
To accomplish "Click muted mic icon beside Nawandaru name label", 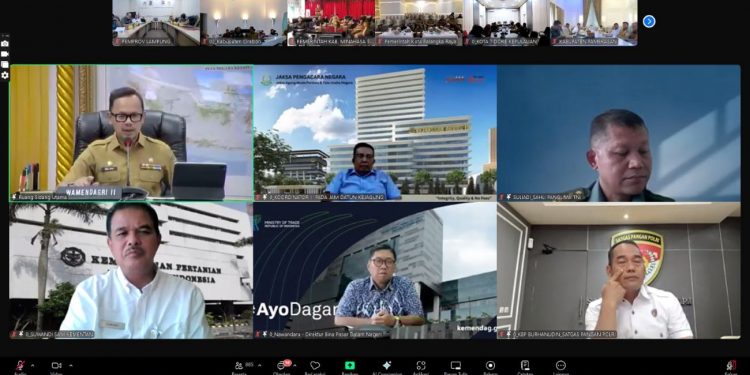I will pyautogui.click(x=259, y=334).
